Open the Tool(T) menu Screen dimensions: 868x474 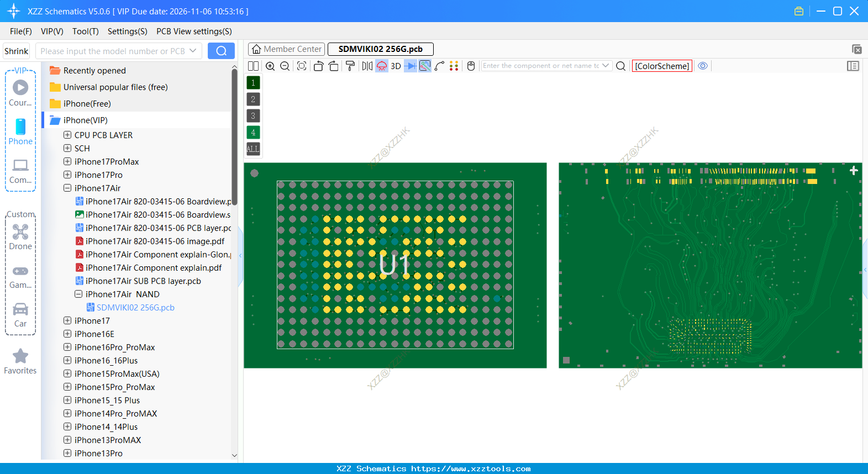[86, 31]
